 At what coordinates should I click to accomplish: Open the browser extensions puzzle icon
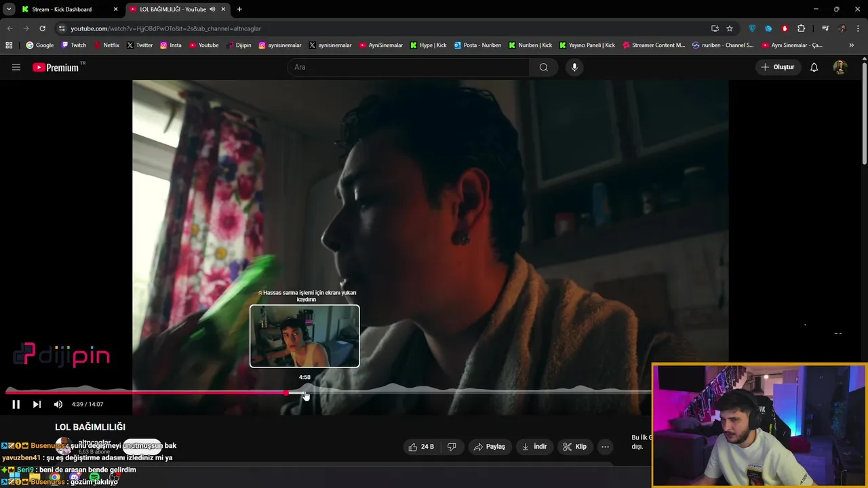[802, 28]
